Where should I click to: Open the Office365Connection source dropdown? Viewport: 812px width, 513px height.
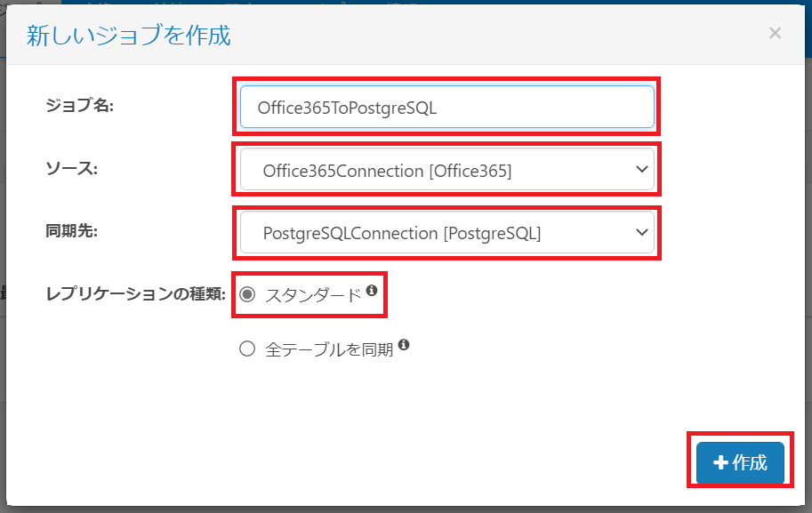[446, 170]
